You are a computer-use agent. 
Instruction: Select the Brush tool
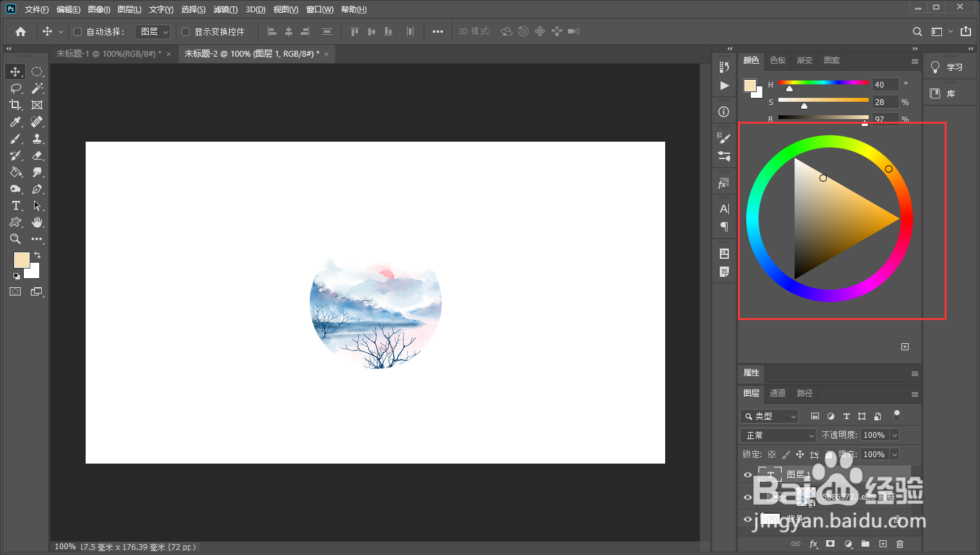coord(15,138)
